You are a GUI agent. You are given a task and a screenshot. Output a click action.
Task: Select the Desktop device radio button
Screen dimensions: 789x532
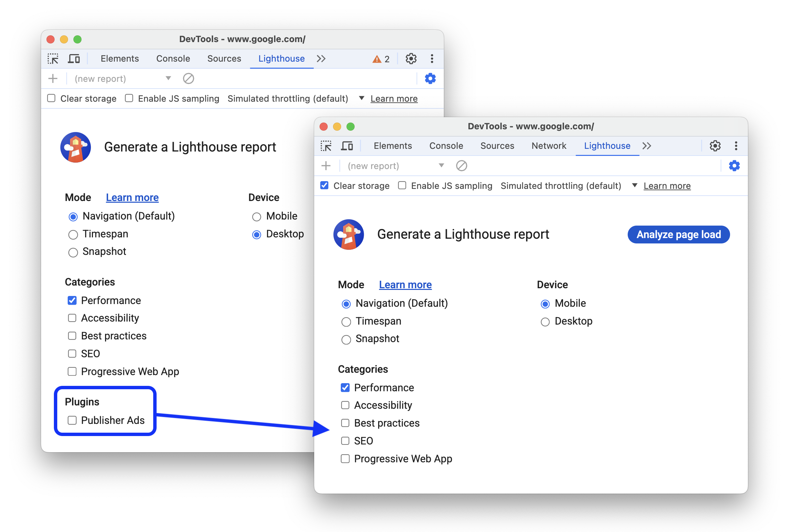tap(545, 322)
